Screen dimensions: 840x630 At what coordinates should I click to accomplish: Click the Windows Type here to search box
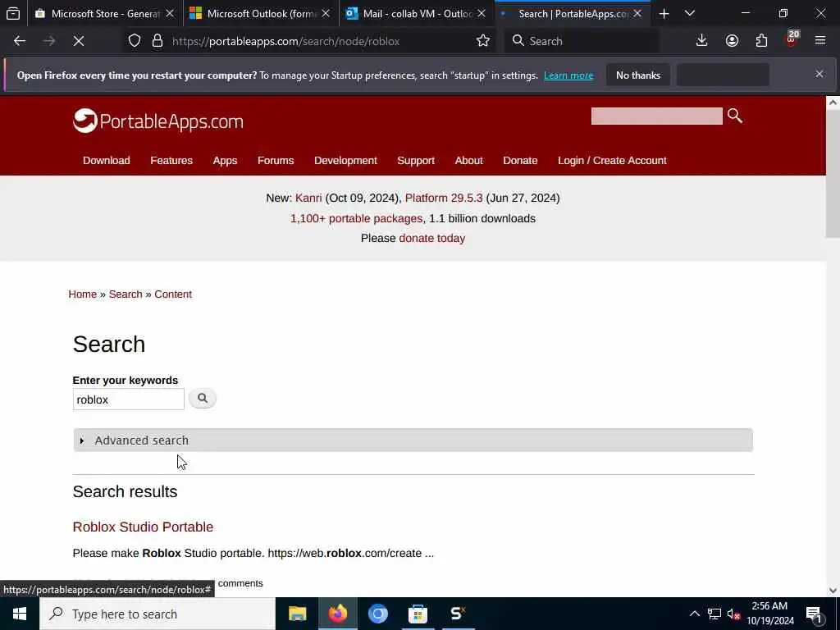157,614
